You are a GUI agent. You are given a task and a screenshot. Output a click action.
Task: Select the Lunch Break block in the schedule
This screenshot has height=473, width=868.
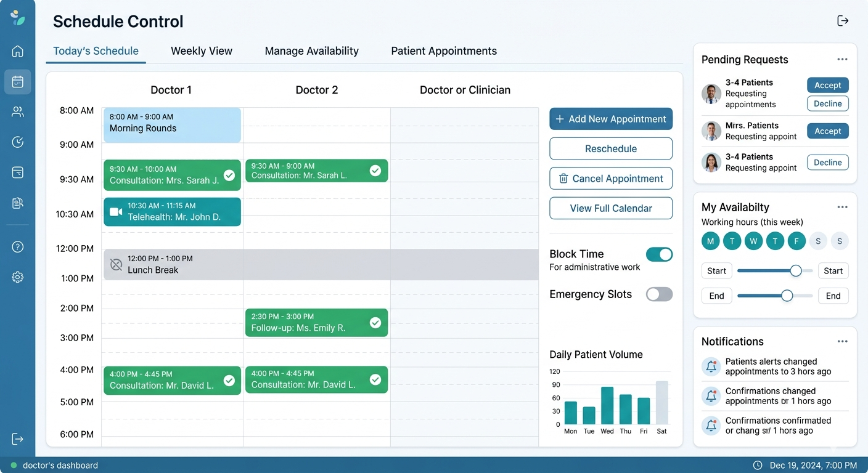[x=321, y=265]
